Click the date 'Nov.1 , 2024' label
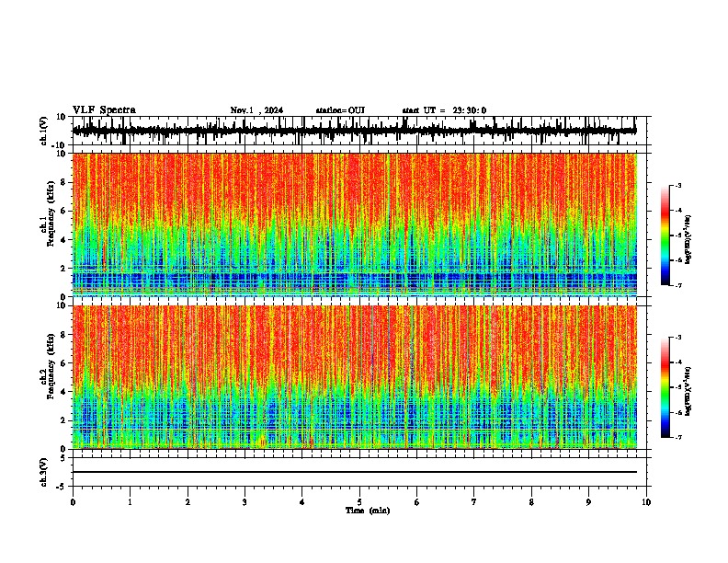This screenshot has width=728, height=563. click(x=256, y=110)
